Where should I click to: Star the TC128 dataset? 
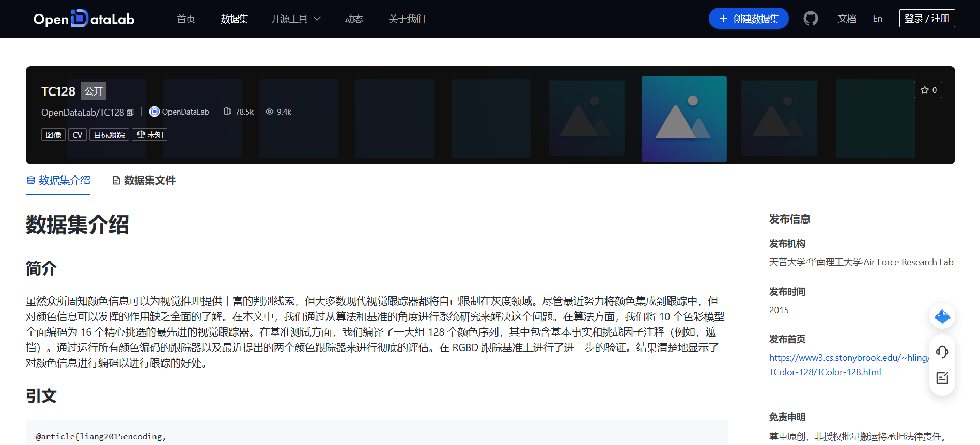pos(928,90)
